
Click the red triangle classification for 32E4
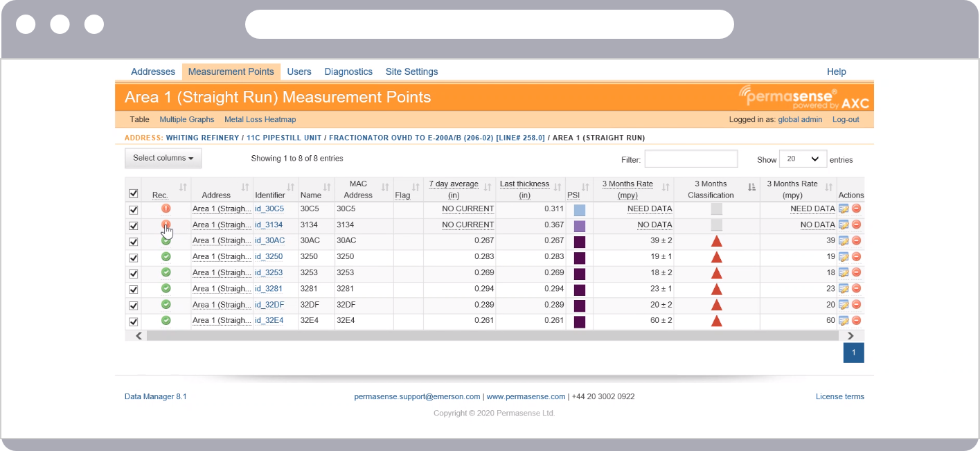pyautogui.click(x=717, y=320)
